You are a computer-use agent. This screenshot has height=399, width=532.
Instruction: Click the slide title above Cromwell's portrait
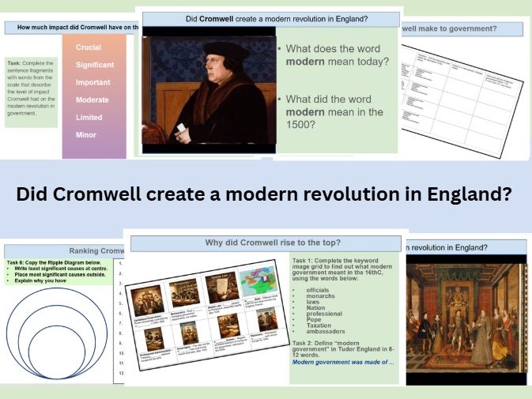click(x=277, y=19)
